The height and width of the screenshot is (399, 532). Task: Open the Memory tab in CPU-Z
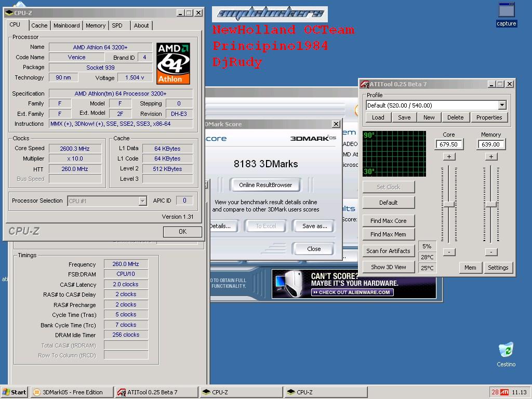point(96,25)
